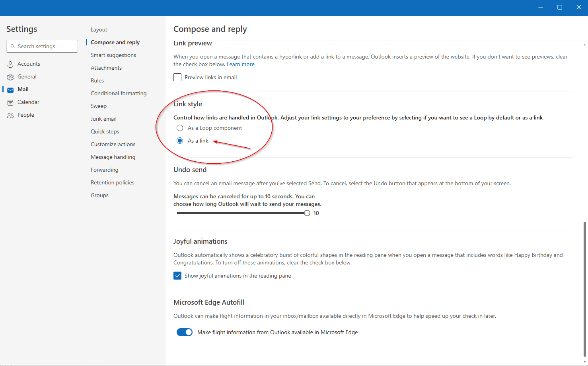Minimize the Settings window
588x366 pixels.
click(541, 7)
